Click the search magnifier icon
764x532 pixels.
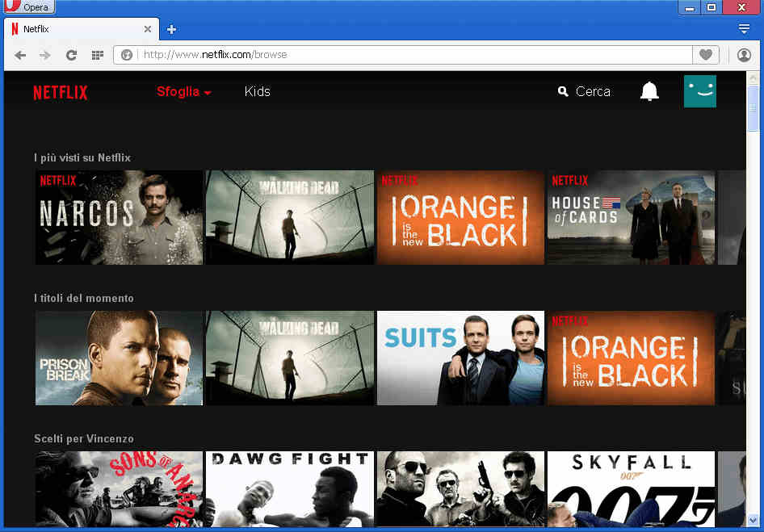tap(563, 91)
